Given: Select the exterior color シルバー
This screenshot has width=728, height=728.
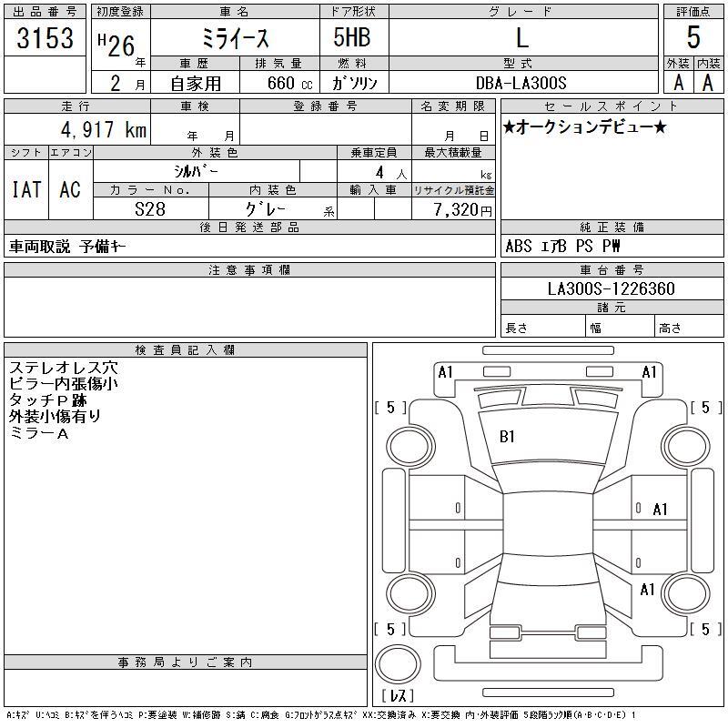Looking at the screenshot, I should tap(196, 171).
